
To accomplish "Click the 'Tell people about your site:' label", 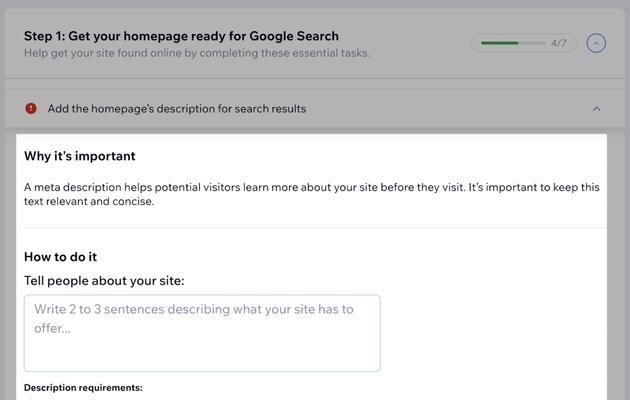I will (x=104, y=281).
